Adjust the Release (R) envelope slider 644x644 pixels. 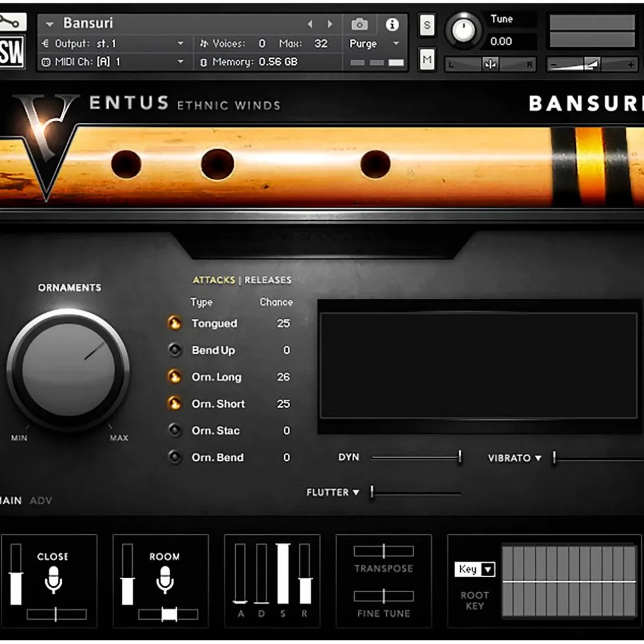(x=304, y=573)
